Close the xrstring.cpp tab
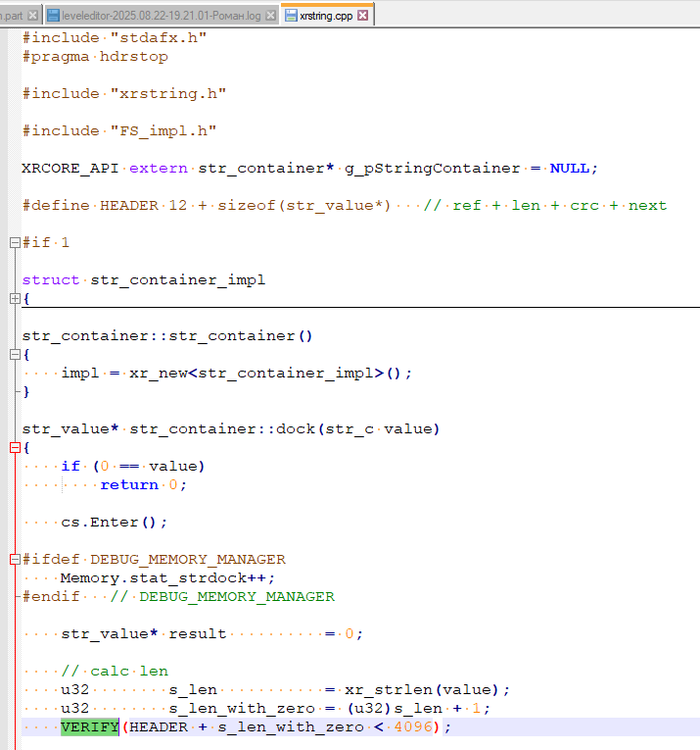The width and height of the screenshot is (700, 750). pos(363,16)
